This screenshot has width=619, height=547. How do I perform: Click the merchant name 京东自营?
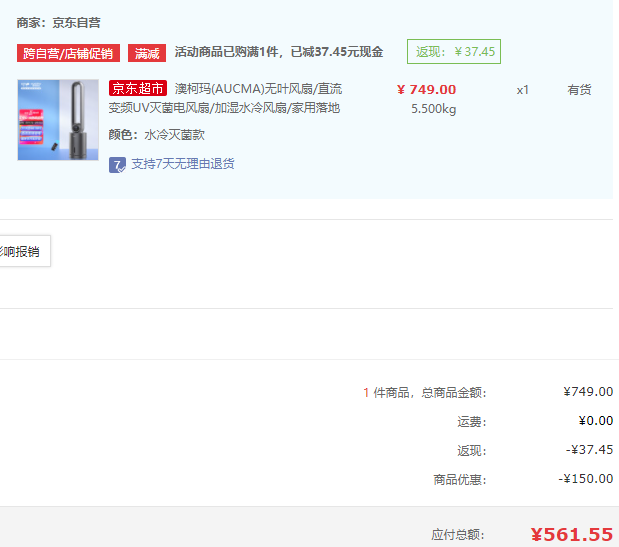coord(77,23)
